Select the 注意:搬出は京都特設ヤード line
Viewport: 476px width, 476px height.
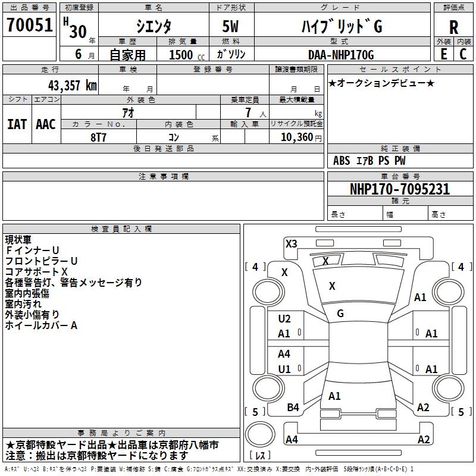point(97,456)
